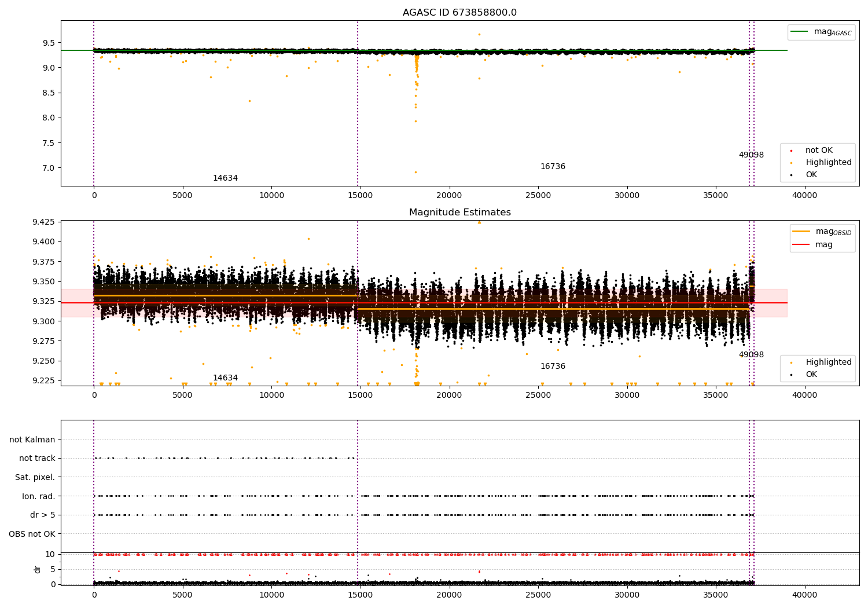
Task: Click the 9.425 y-axis tick label
Action: 43,222
